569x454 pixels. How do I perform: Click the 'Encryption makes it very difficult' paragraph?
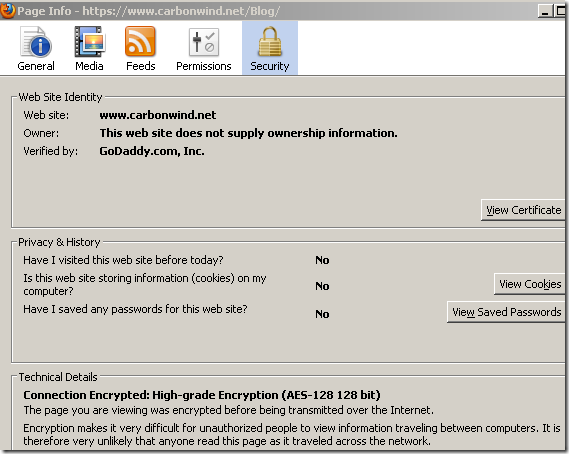pyautogui.click(x=292, y=434)
